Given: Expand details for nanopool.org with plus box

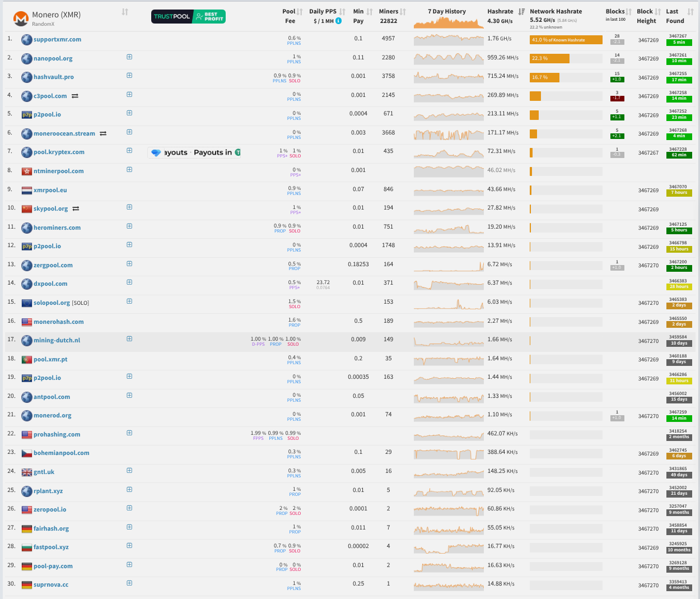Looking at the screenshot, I should (x=129, y=57).
